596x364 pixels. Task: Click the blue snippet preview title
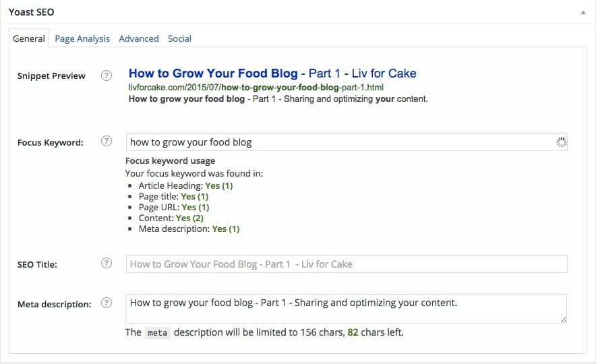pyautogui.click(x=272, y=73)
